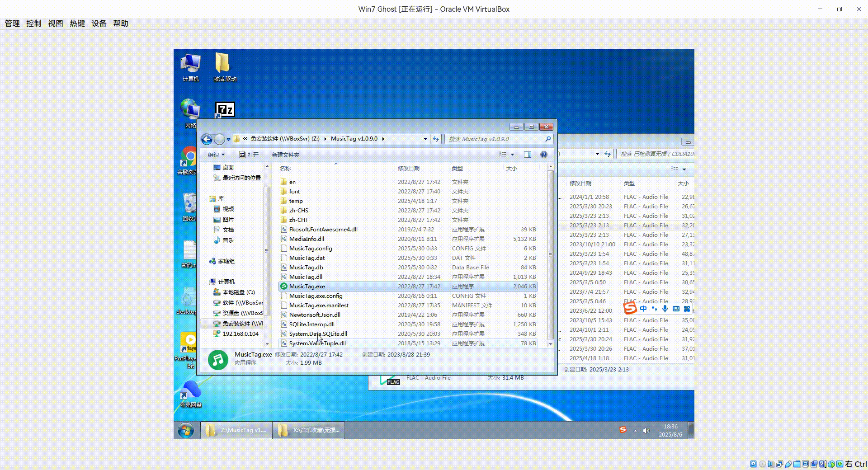Click the 打开 toolbar button
Image resolution: width=868 pixels, height=470 pixels.
(249, 155)
